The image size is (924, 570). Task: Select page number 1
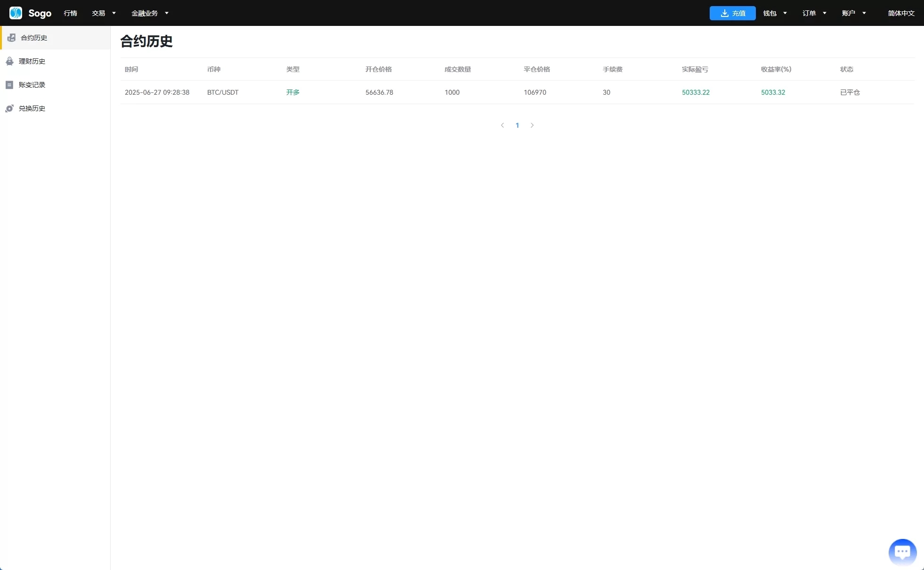(x=517, y=125)
